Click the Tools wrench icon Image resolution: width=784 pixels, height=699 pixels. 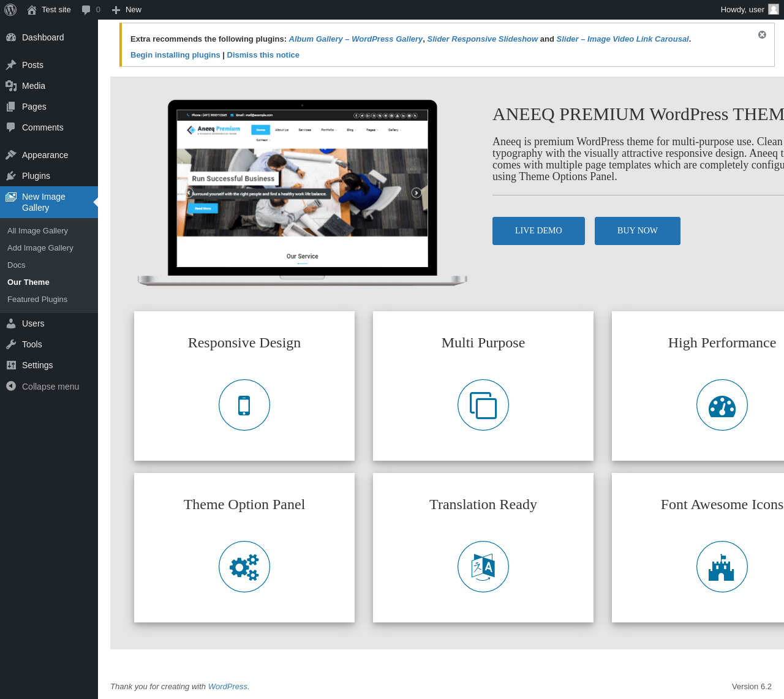(x=11, y=344)
